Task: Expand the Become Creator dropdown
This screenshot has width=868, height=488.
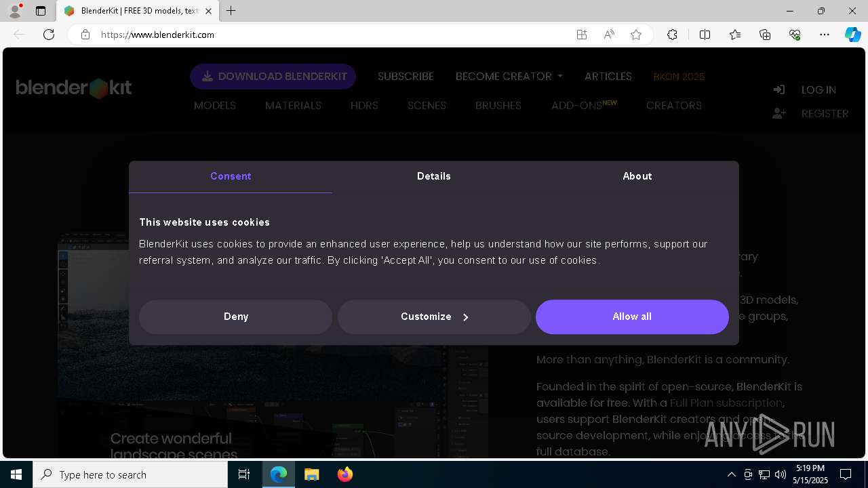Action: click(509, 77)
